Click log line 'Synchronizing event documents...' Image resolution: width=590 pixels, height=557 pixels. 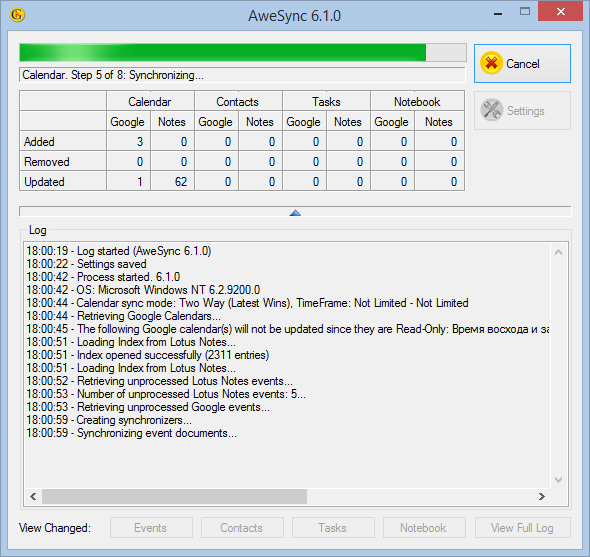132,433
